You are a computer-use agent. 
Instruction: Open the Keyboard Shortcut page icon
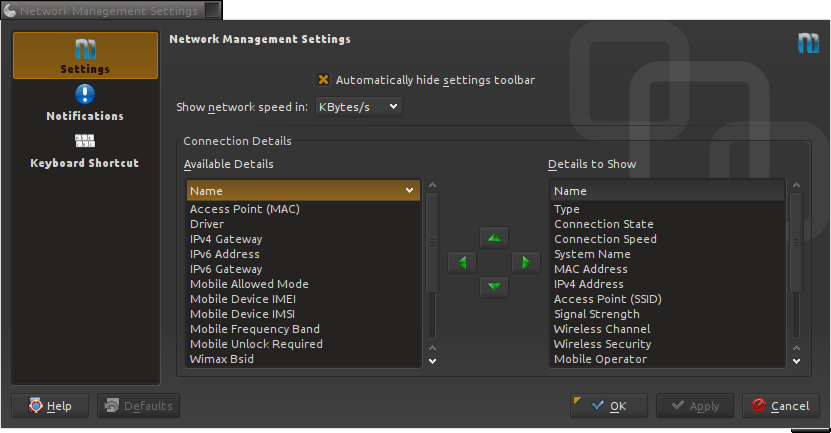[85, 141]
